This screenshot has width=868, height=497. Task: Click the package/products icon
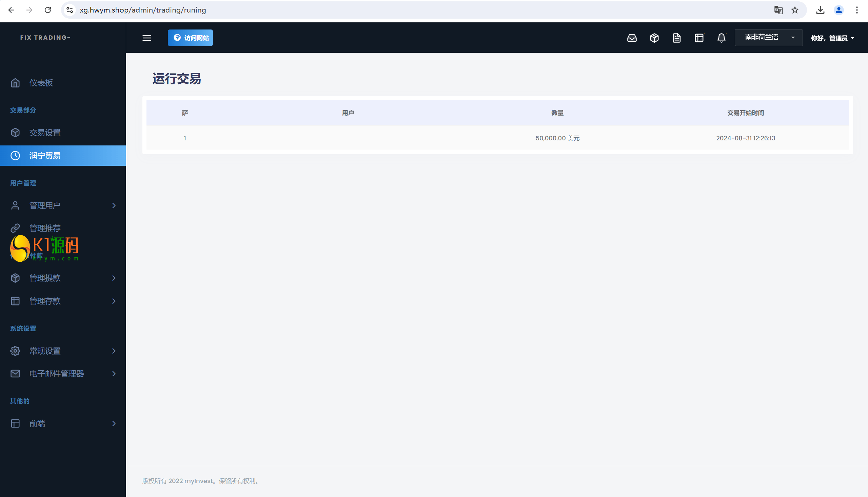[654, 38]
